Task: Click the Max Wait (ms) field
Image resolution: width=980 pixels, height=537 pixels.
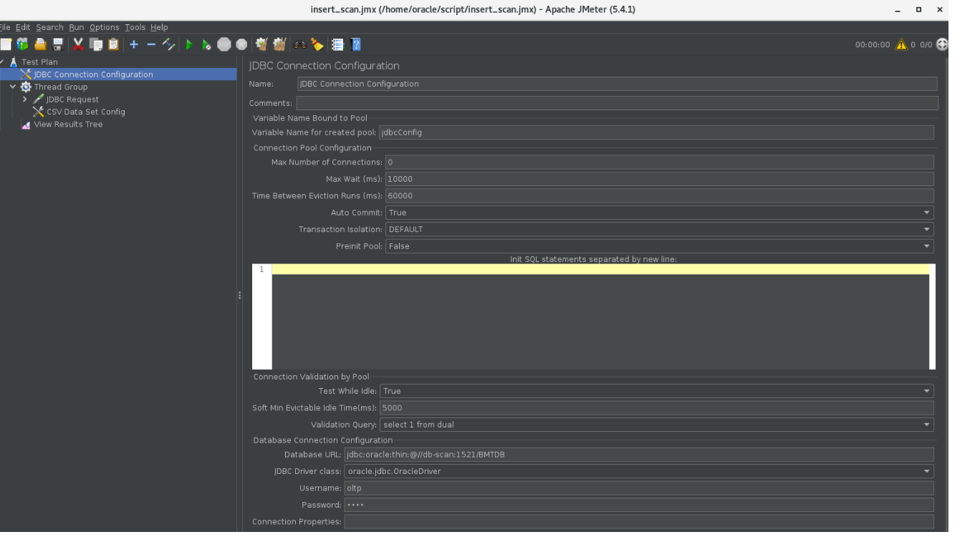Action: 660,179
